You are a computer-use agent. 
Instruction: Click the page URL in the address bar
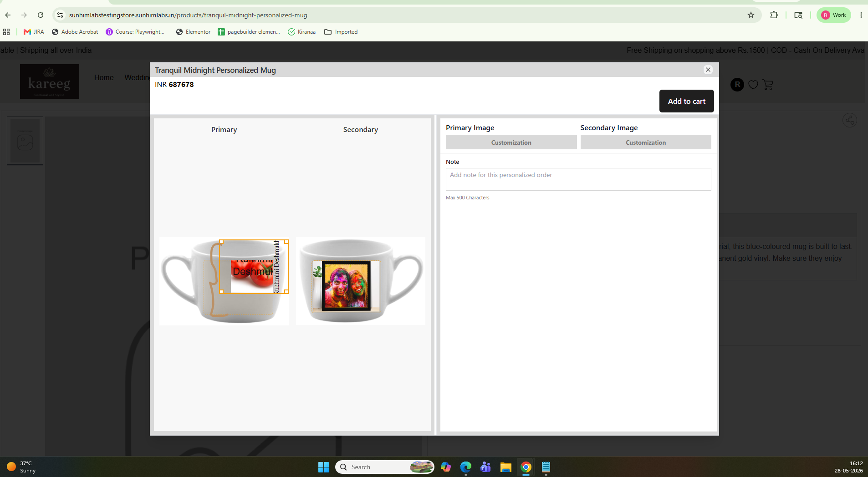(x=188, y=15)
